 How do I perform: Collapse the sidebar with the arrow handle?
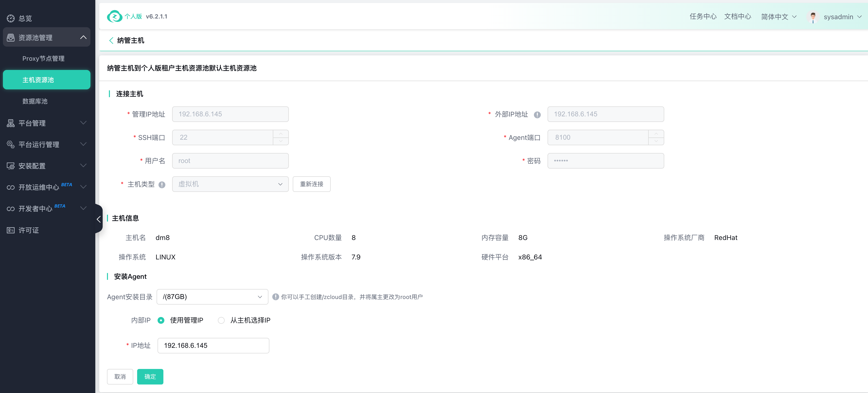point(98,219)
